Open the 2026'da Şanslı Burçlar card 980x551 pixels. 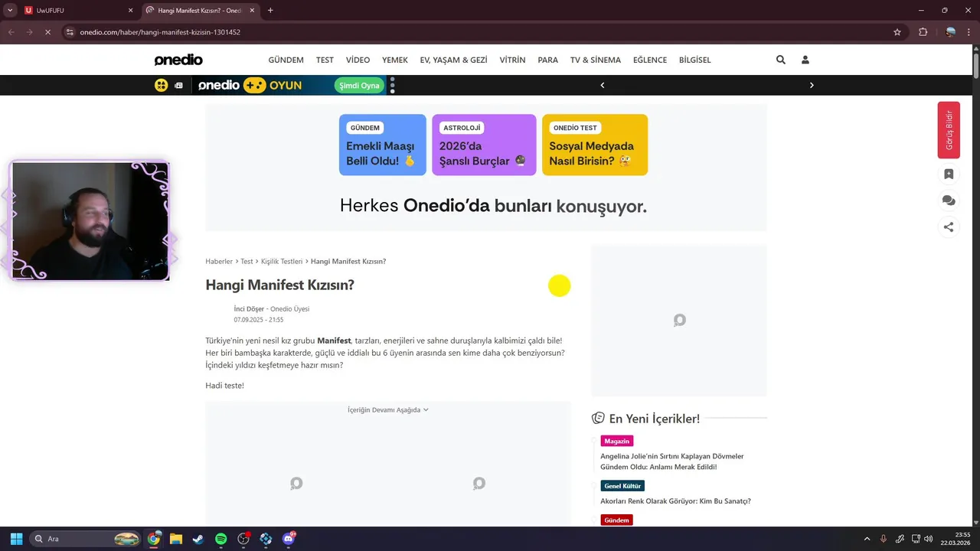tap(484, 145)
